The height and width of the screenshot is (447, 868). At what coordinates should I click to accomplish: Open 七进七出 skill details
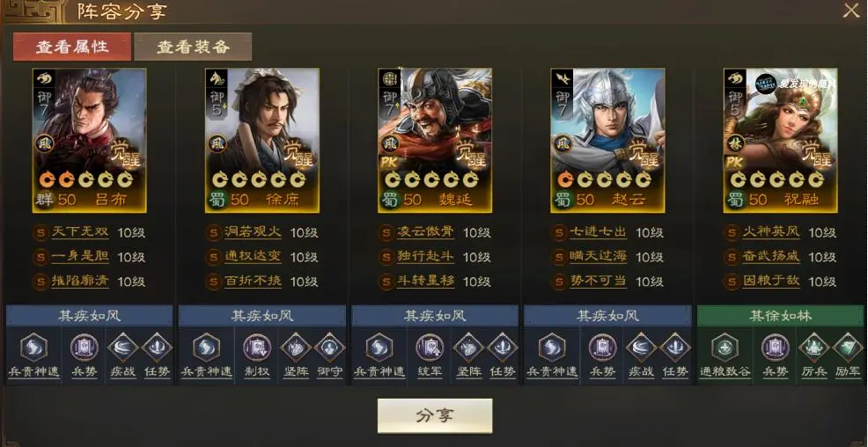point(598,232)
